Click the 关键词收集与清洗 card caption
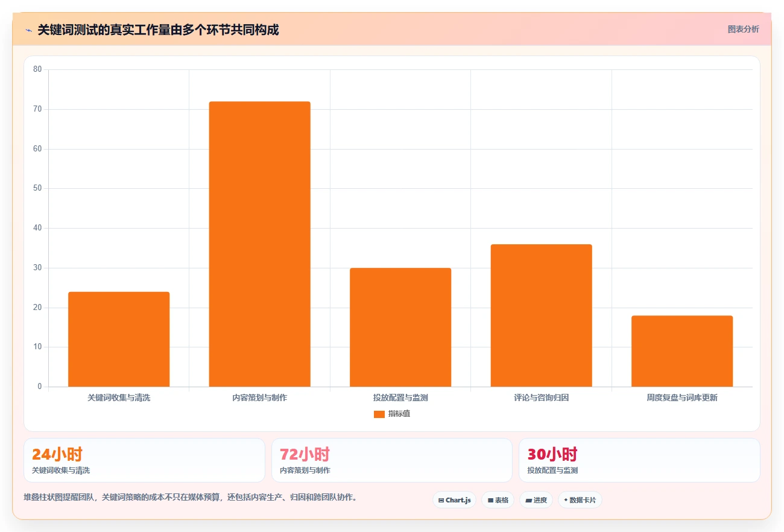 coord(61,470)
